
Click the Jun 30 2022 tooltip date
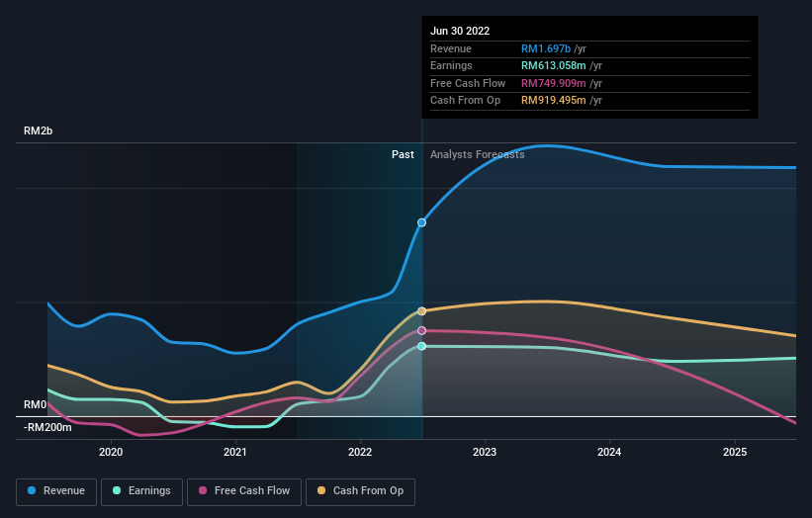click(460, 31)
